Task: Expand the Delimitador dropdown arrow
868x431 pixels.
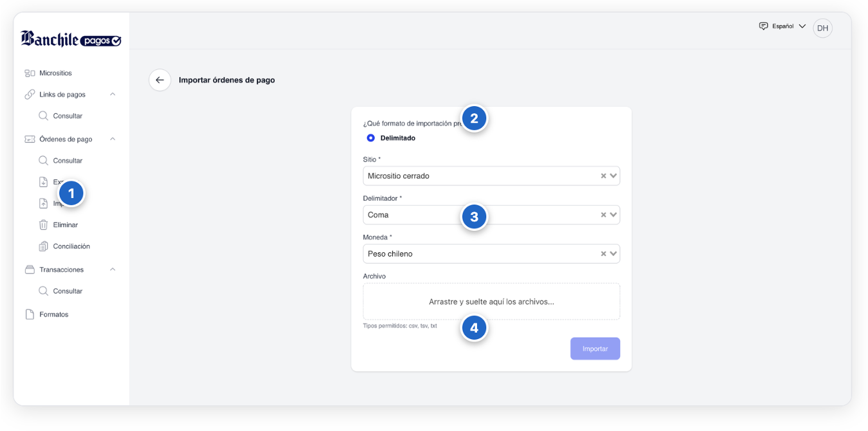Action: (x=614, y=215)
